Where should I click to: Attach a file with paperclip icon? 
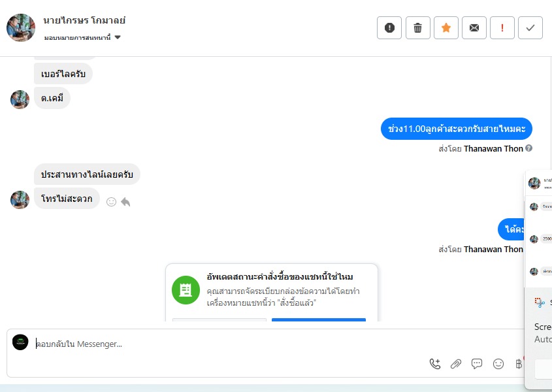[x=456, y=364]
